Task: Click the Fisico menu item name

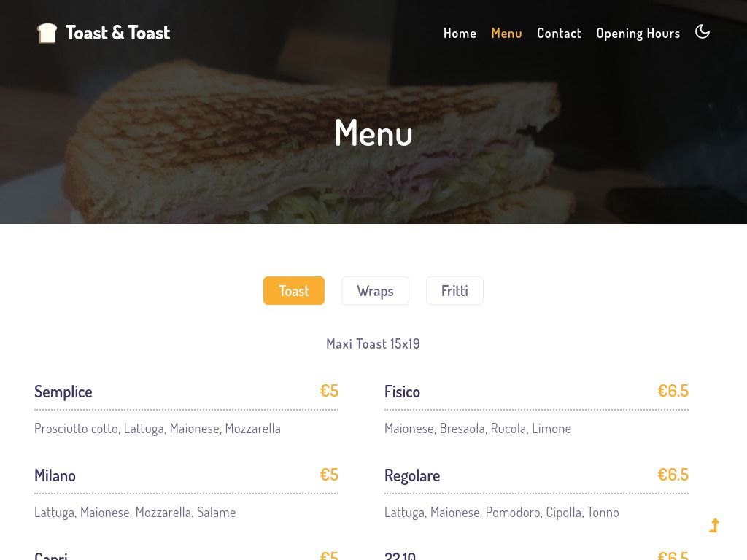Action: tap(402, 392)
